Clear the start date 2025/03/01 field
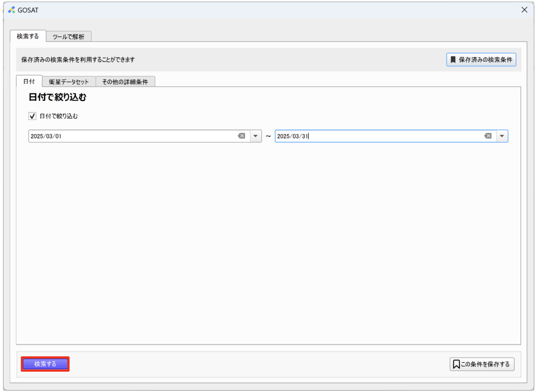 coord(242,136)
